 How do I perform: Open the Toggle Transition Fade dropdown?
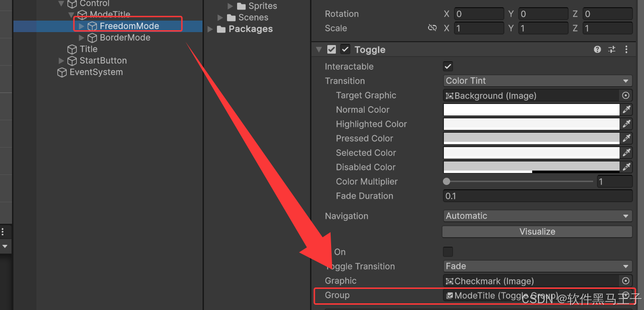click(x=537, y=266)
